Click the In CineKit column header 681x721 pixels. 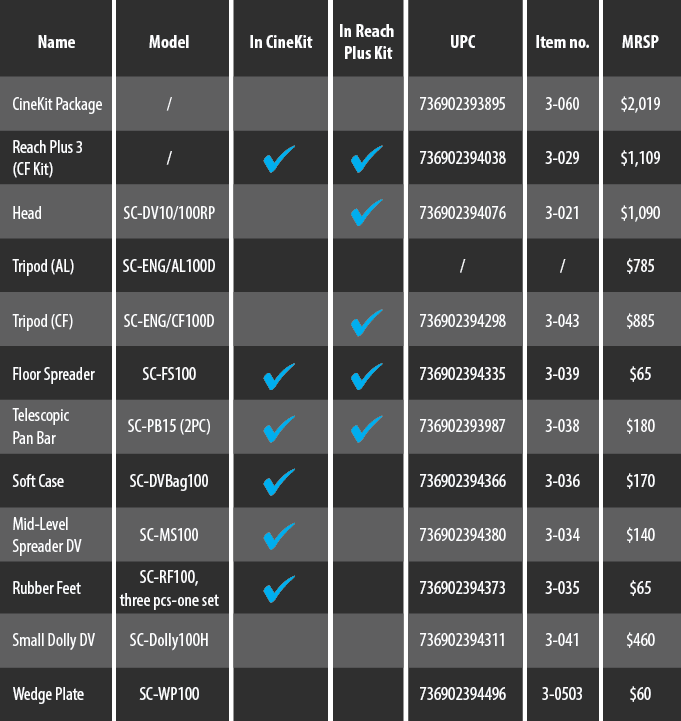click(280, 42)
